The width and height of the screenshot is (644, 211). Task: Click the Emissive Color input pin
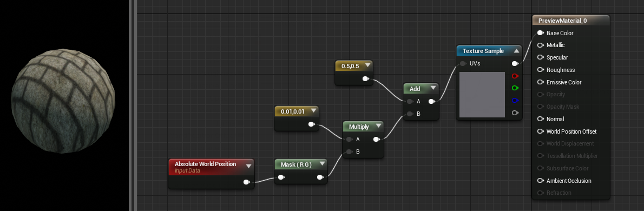click(541, 82)
